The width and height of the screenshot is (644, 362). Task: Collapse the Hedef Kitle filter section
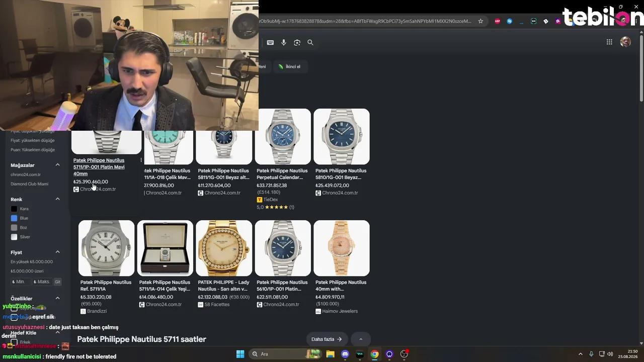pyautogui.click(x=57, y=332)
